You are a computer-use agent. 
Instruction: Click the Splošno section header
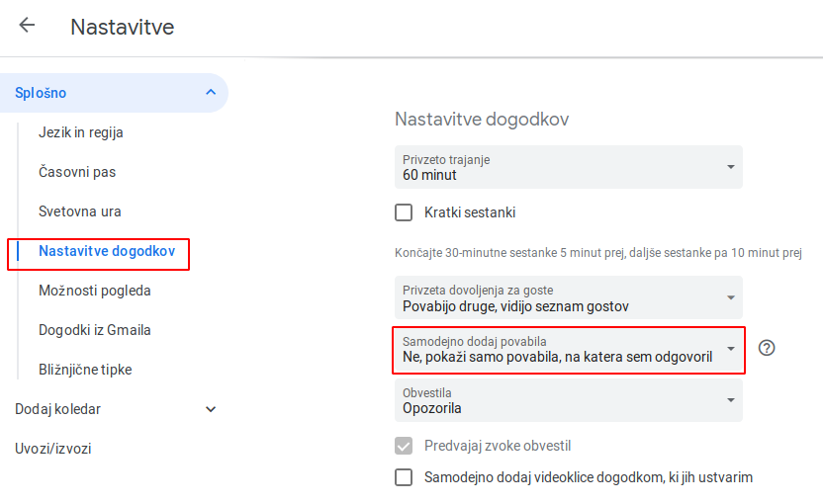(x=114, y=93)
